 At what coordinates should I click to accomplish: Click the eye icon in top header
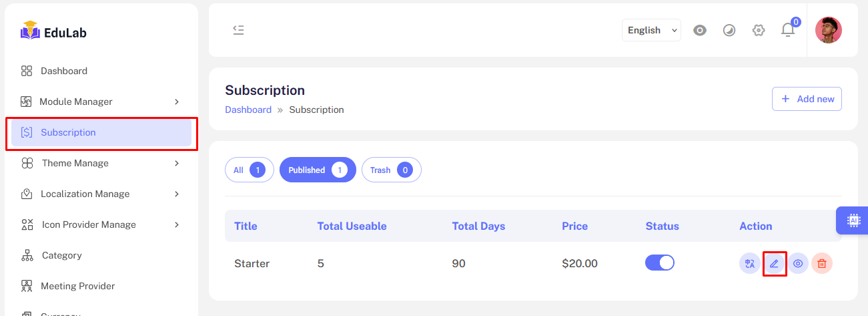[700, 30]
